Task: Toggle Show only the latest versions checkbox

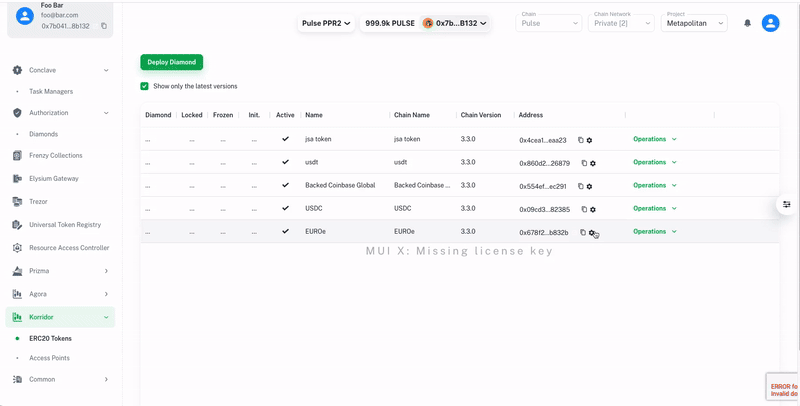Action: tap(145, 86)
